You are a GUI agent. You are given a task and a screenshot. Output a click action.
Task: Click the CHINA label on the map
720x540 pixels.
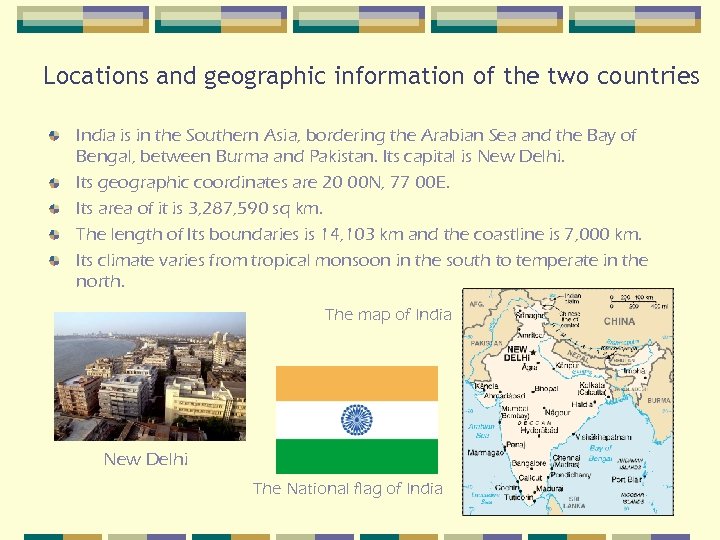point(619,321)
